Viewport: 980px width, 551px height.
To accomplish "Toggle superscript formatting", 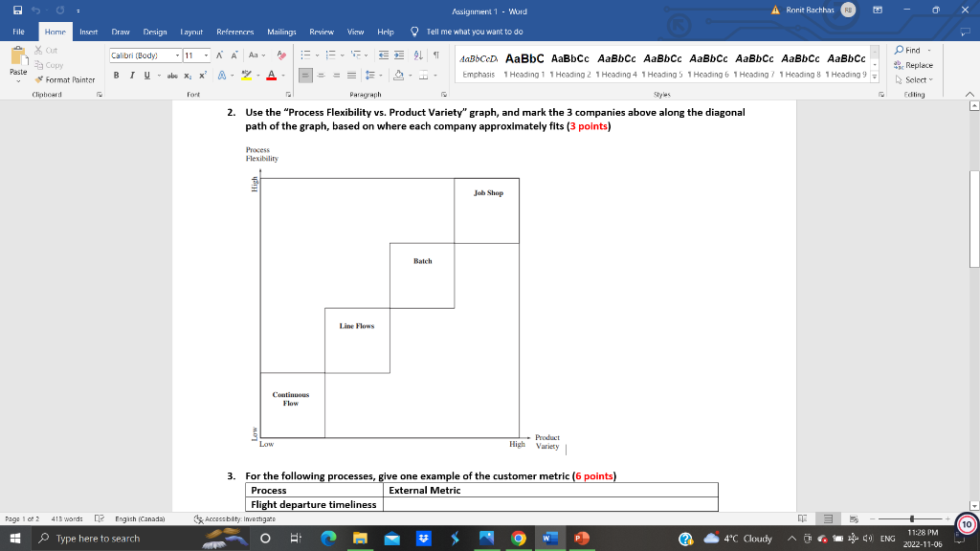I will click(203, 76).
